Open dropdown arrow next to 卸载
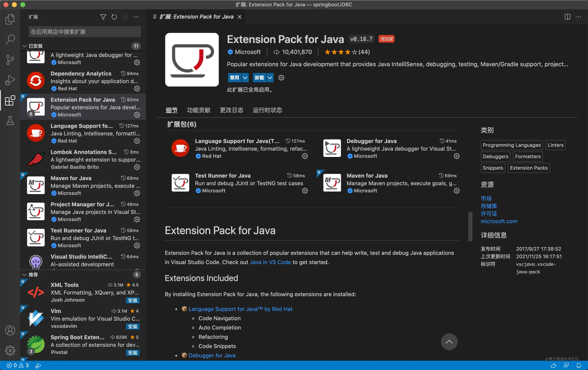Screen dimensions: 588x370 pos(270,78)
